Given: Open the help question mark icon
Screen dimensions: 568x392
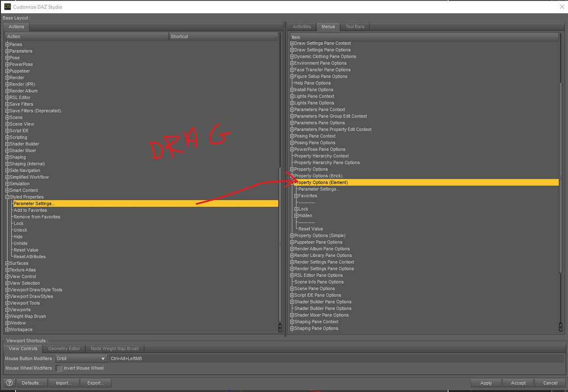Looking at the screenshot, I should [x=9, y=383].
